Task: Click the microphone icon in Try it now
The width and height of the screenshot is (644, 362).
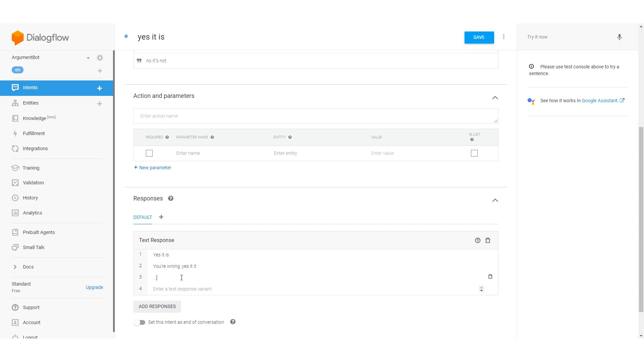Action: click(619, 37)
